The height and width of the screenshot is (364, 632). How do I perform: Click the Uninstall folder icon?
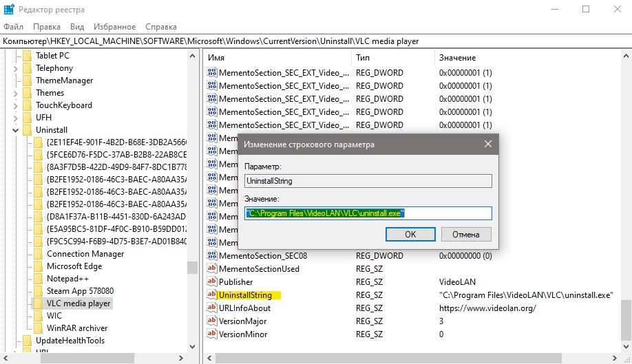27,130
